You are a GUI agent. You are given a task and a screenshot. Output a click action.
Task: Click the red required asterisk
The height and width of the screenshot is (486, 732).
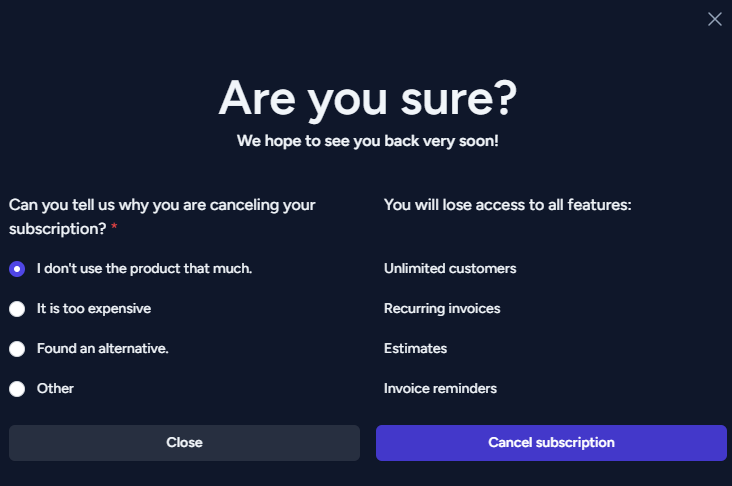114,226
